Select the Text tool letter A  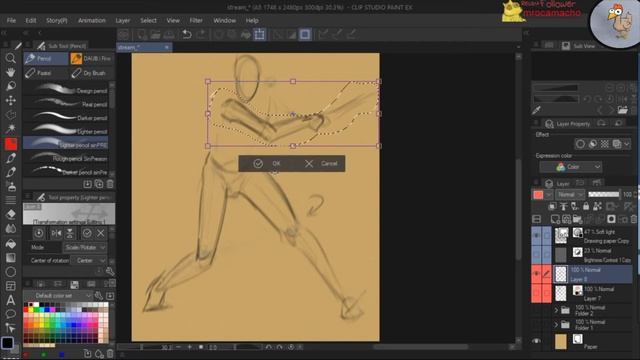point(11,300)
